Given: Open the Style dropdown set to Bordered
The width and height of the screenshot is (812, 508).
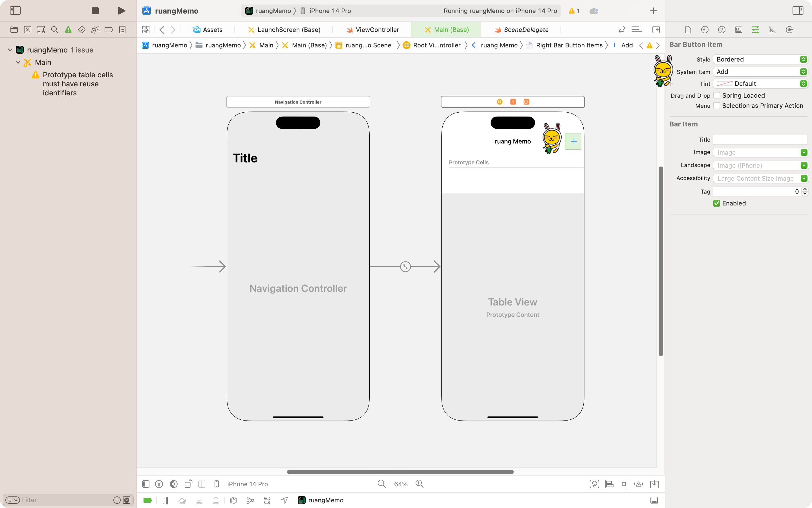Looking at the screenshot, I should (760, 59).
